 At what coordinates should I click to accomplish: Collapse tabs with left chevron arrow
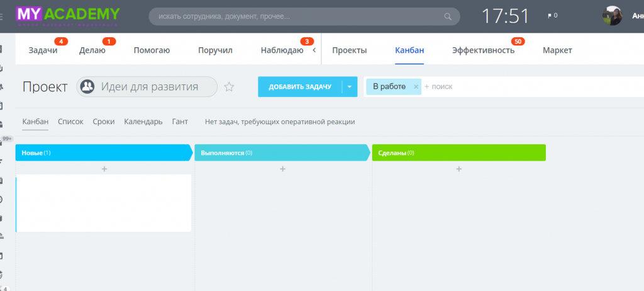tap(314, 50)
